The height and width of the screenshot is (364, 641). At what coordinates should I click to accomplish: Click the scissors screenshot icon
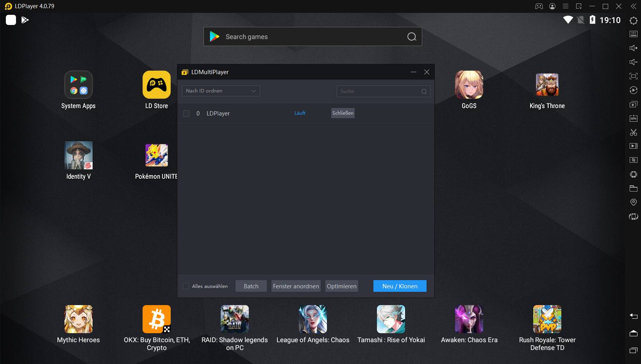point(634,132)
